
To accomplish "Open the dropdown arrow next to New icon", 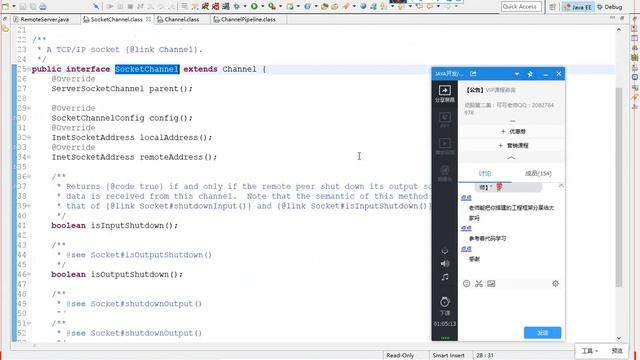I will coord(13,7).
